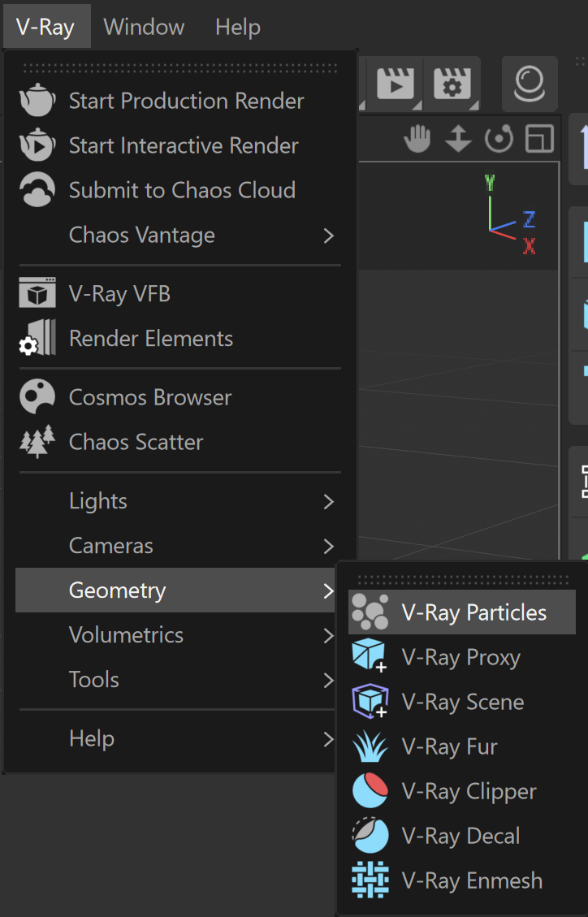Expand the Chaos Vantage submenu arrow
This screenshot has height=917, width=588.
tap(328, 236)
